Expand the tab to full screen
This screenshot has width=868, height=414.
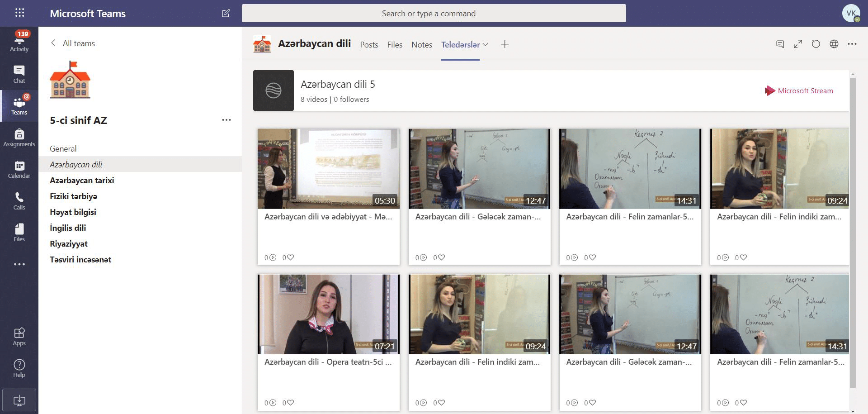pos(797,44)
